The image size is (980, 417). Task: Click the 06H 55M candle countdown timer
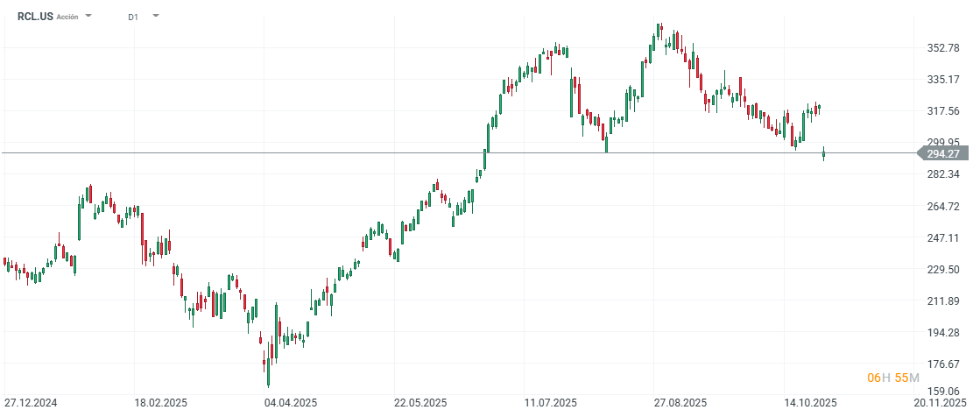click(x=892, y=378)
